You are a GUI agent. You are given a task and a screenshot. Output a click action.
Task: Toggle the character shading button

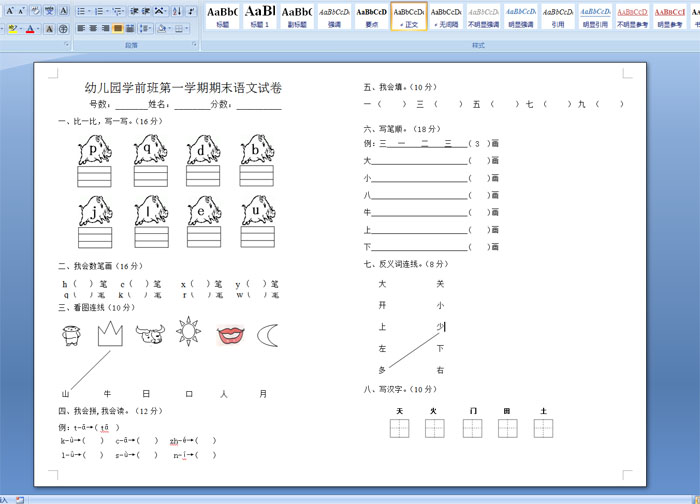[x=50, y=29]
